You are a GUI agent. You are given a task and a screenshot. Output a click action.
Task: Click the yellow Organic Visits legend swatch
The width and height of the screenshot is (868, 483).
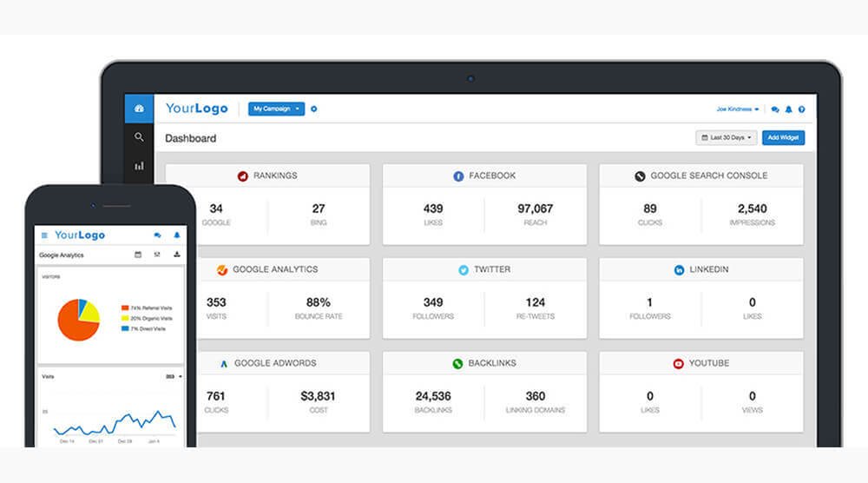point(125,318)
